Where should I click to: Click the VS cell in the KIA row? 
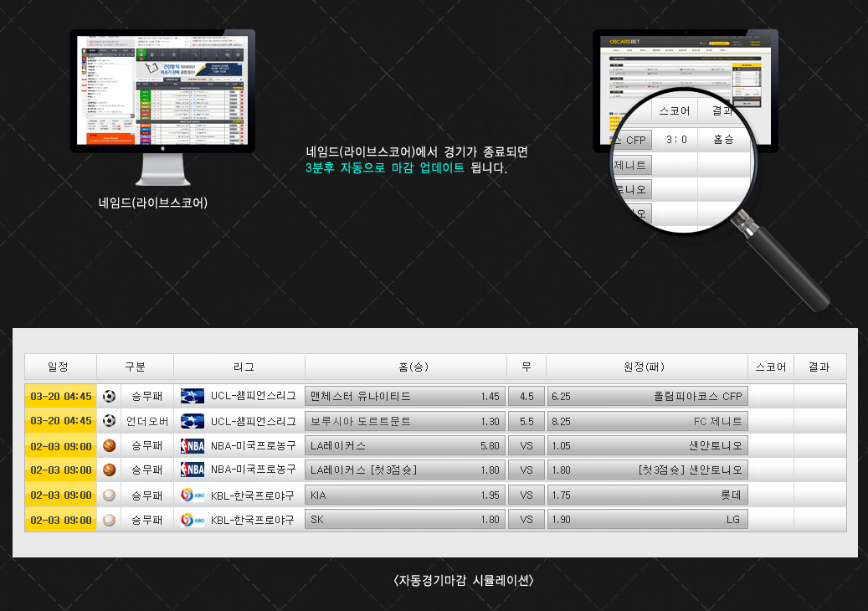(526, 495)
